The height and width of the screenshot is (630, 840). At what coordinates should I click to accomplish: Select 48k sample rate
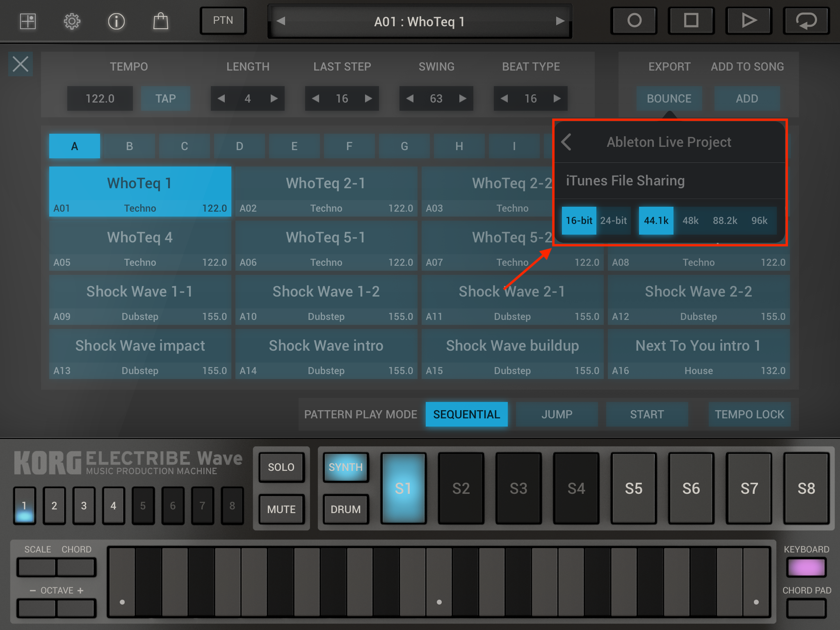[x=690, y=221]
